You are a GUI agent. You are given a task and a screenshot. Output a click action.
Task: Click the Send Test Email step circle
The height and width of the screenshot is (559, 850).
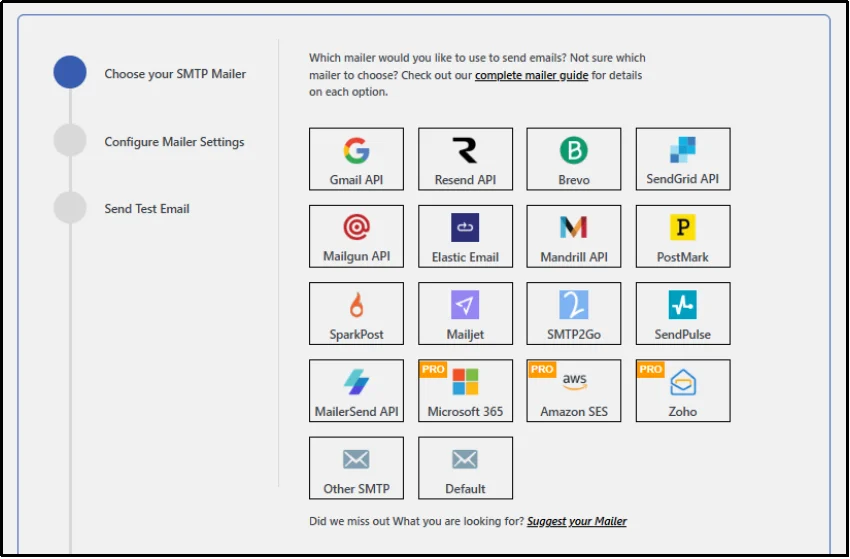coord(70,207)
